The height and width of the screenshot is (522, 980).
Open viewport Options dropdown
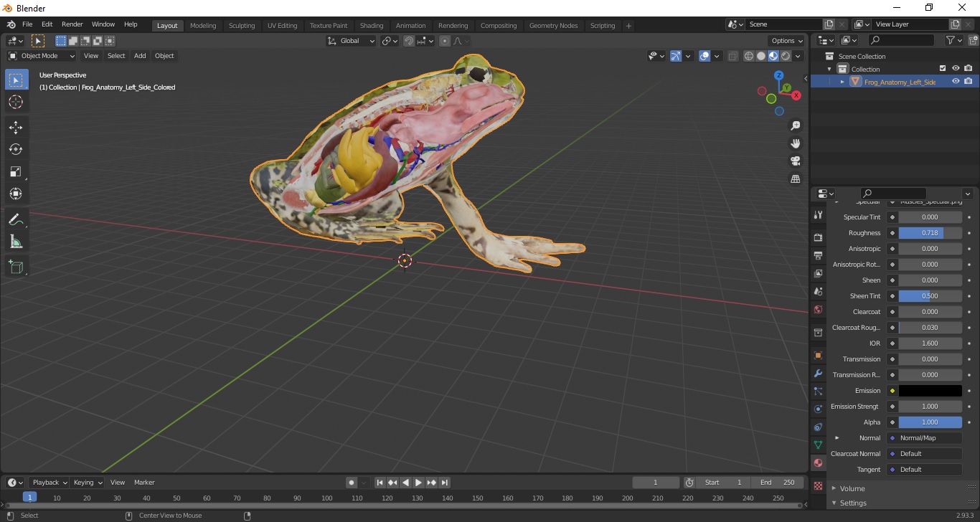787,41
